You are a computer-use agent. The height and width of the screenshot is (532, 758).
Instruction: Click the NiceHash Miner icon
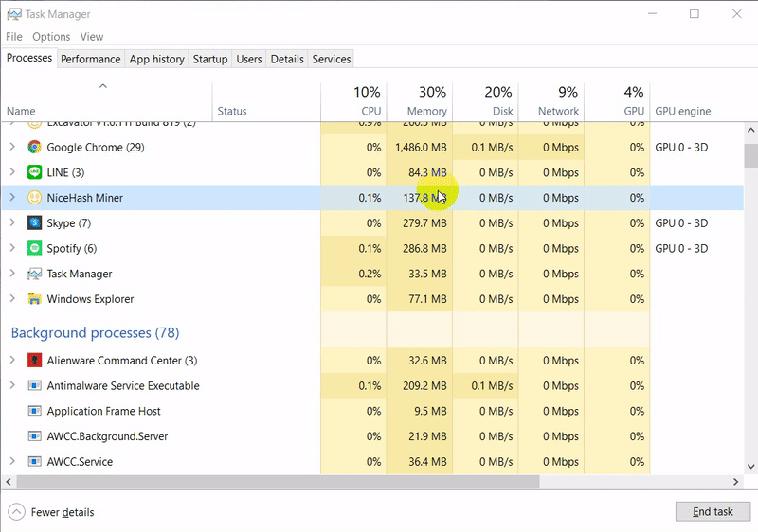pyautogui.click(x=34, y=198)
